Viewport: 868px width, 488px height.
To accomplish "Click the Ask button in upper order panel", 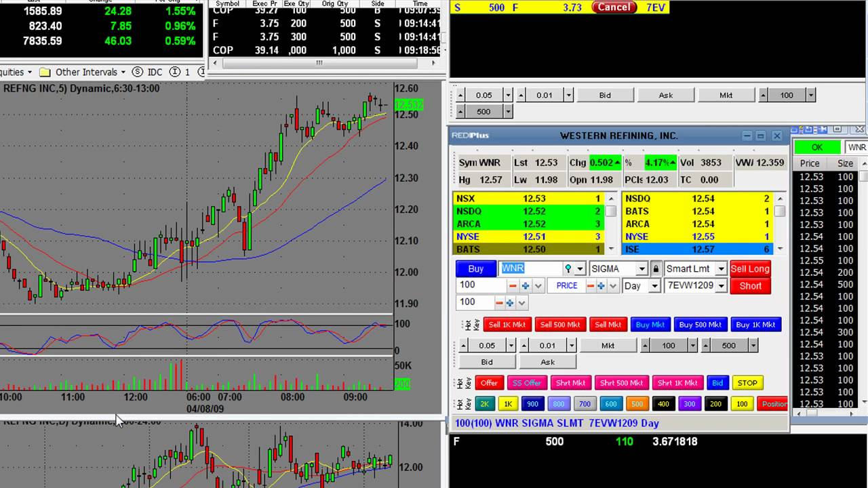I will pyautogui.click(x=665, y=96).
